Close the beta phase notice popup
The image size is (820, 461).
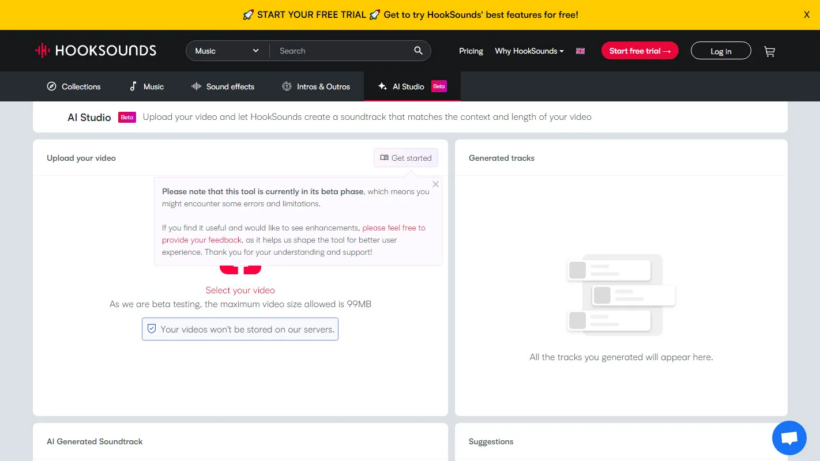coord(435,184)
